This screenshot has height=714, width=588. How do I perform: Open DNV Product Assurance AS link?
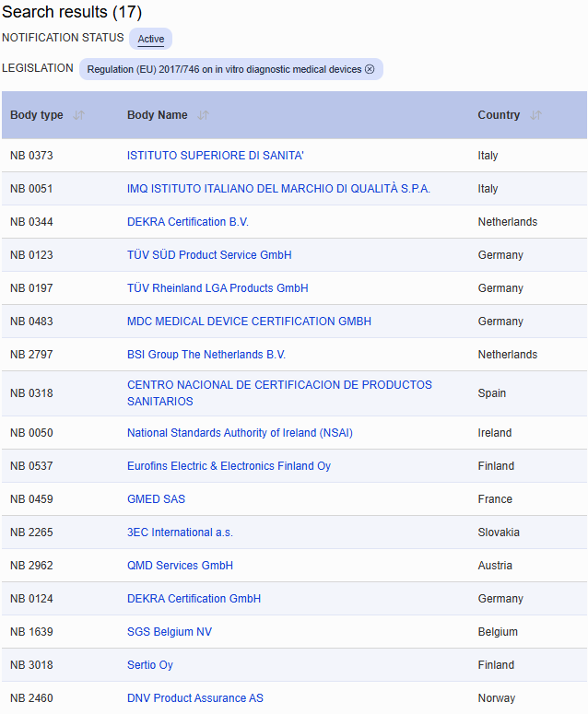tap(195, 698)
